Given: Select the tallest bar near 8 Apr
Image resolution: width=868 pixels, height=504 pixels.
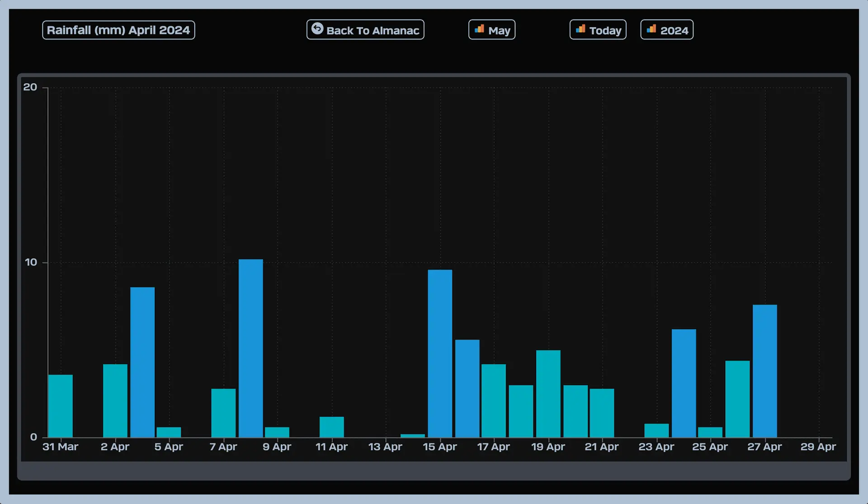Looking at the screenshot, I should click(x=250, y=348).
